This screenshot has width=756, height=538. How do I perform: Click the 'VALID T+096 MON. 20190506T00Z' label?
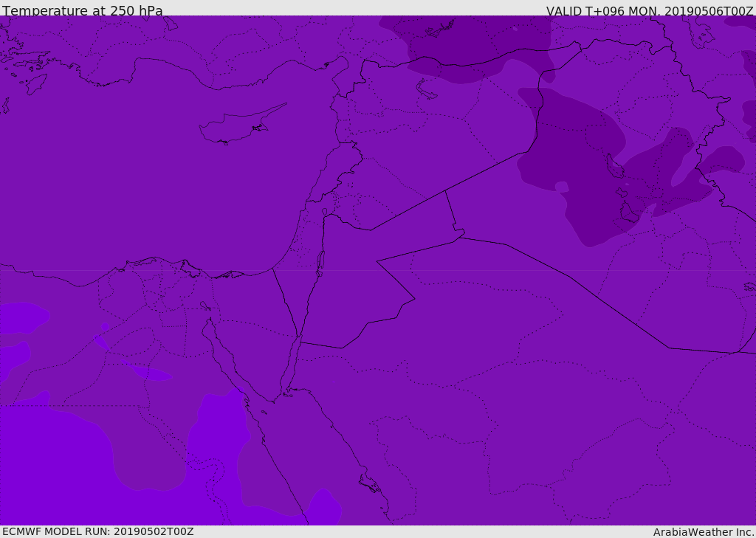click(650, 11)
